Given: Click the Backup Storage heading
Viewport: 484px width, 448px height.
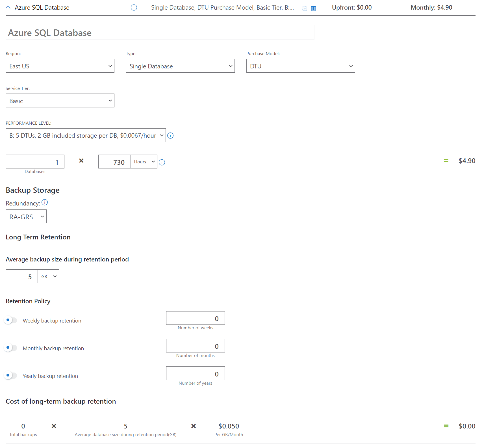Looking at the screenshot, I should click(x=33, y=190).
